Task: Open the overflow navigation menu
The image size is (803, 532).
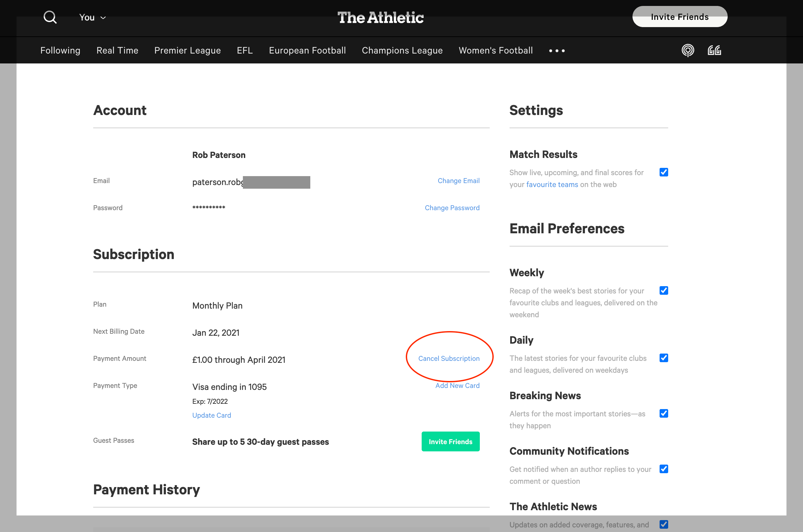Action: click(556, 51)
